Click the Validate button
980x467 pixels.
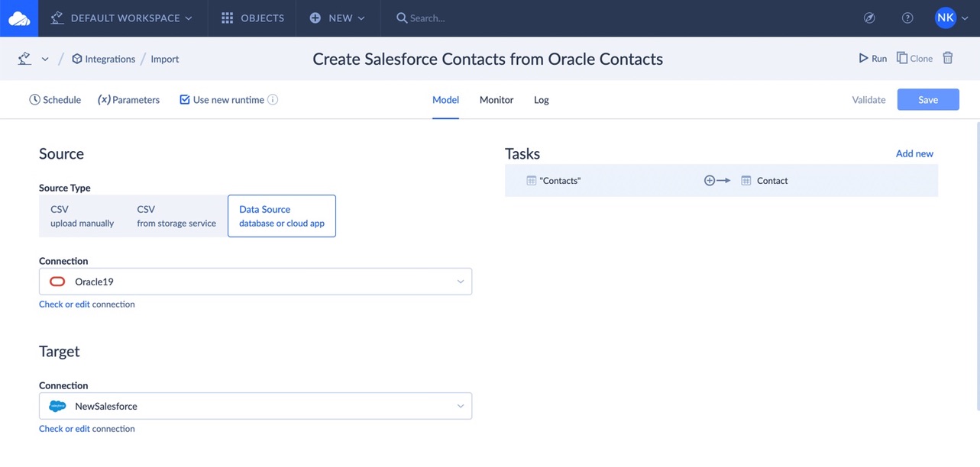coord(869,100)
